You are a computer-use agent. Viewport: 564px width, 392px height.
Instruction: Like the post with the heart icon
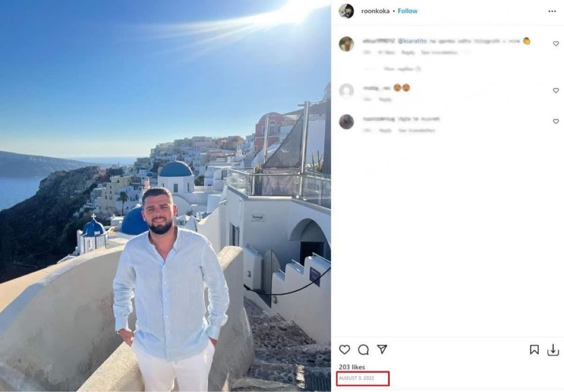(x=344, y=349)
